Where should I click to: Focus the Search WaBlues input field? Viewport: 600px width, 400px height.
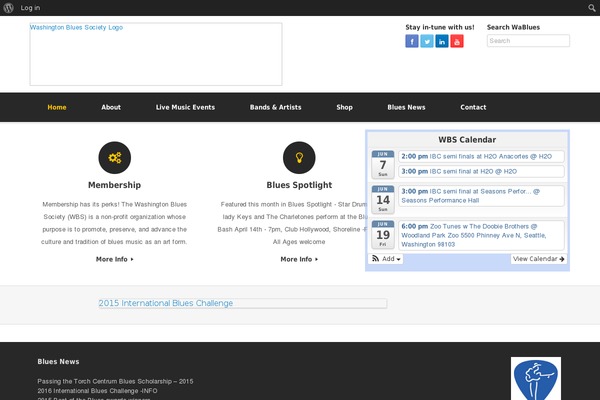pos(528,41)
